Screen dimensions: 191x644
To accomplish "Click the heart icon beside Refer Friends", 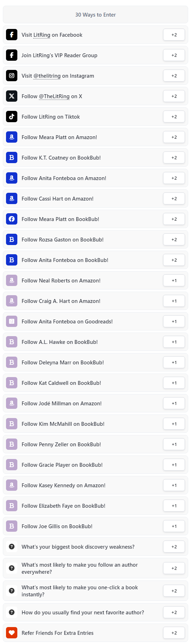I will click(x=12, y=633).
